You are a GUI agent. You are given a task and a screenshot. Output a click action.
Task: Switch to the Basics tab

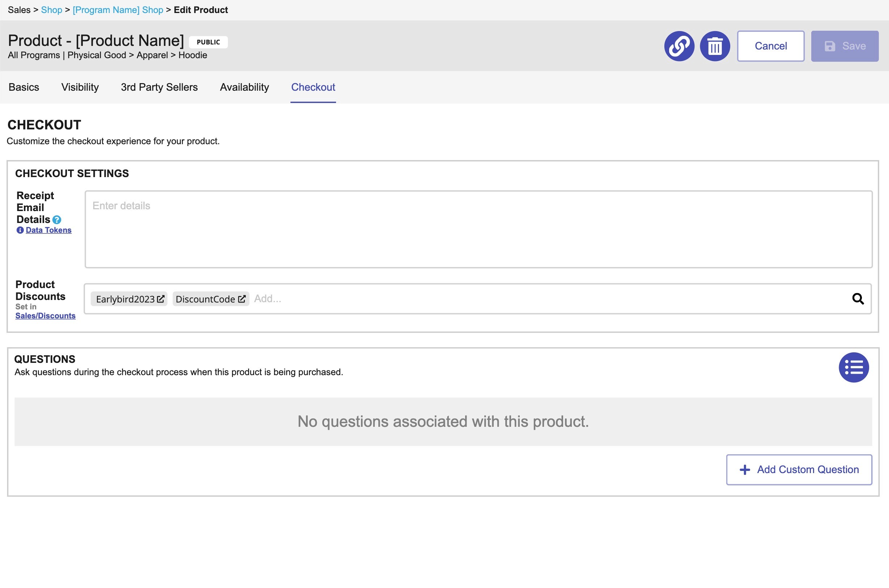pyautogui.click(x=24, y=87)
